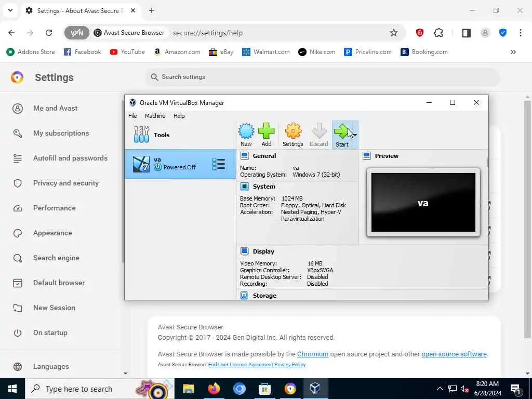Open Me and Avast settings section
The image size is (532, 399).
coord(55,108)
